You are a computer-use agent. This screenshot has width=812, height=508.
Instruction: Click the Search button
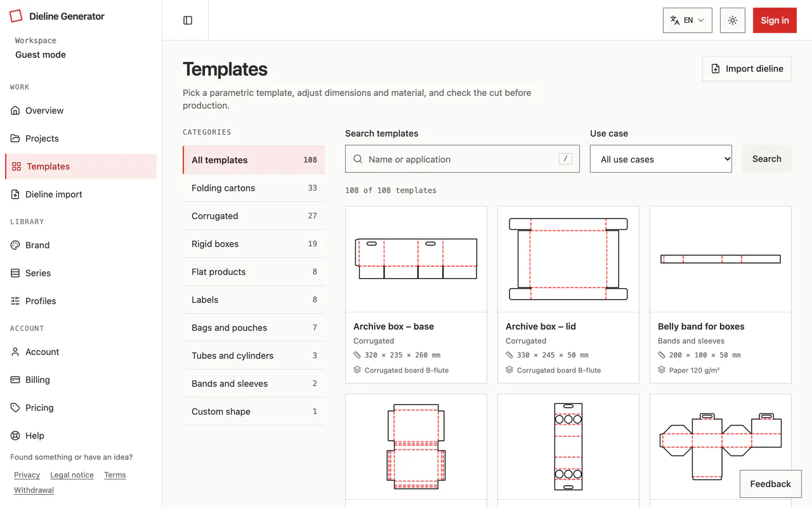point(767,159)
